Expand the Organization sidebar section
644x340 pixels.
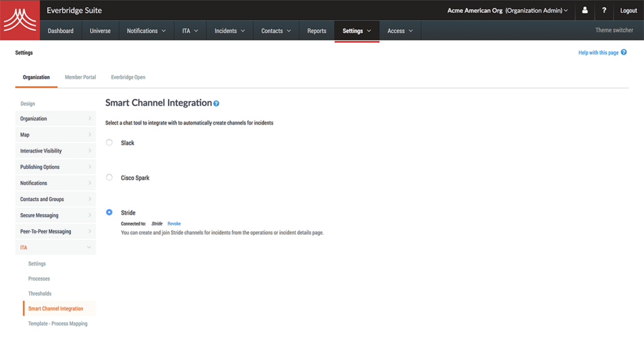pyautogui.click(x=55, y=118)
